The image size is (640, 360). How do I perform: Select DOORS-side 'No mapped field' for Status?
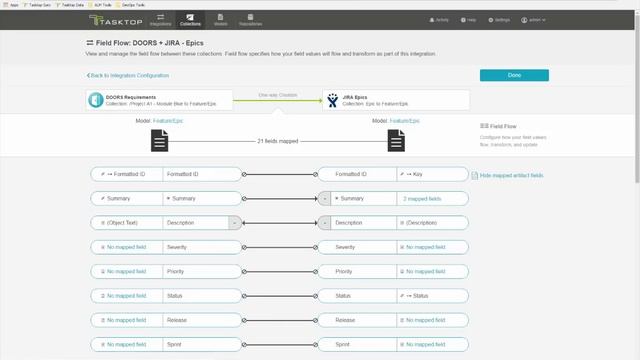pos(127,296)
